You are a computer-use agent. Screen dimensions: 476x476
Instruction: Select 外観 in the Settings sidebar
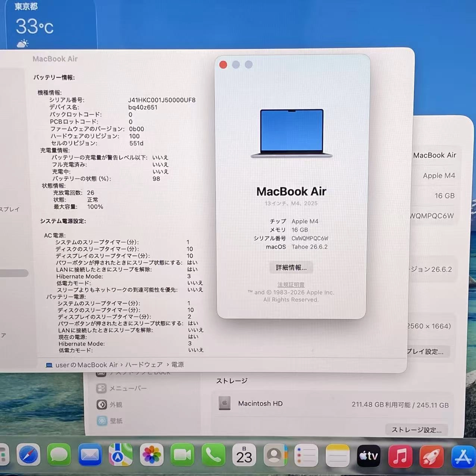point(116,404)
